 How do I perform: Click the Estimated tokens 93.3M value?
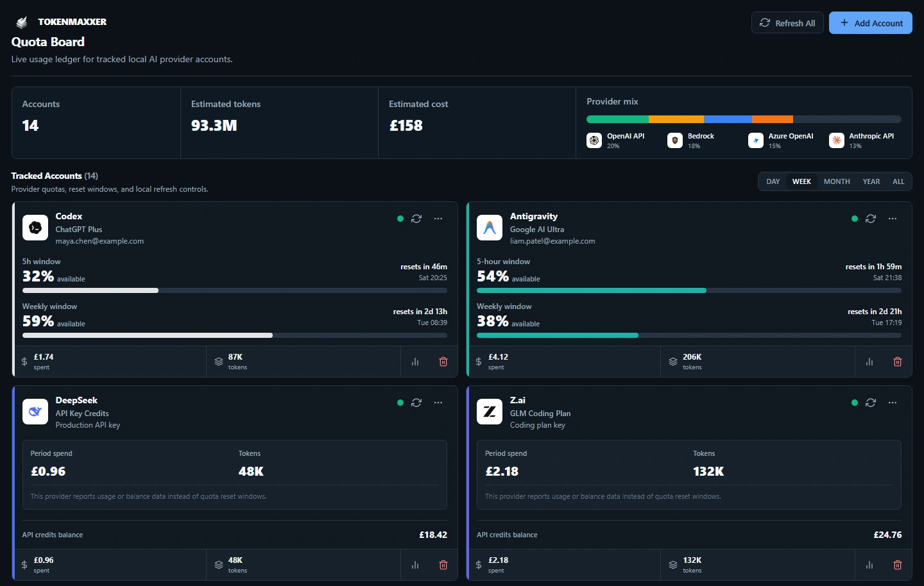(214, 126)
